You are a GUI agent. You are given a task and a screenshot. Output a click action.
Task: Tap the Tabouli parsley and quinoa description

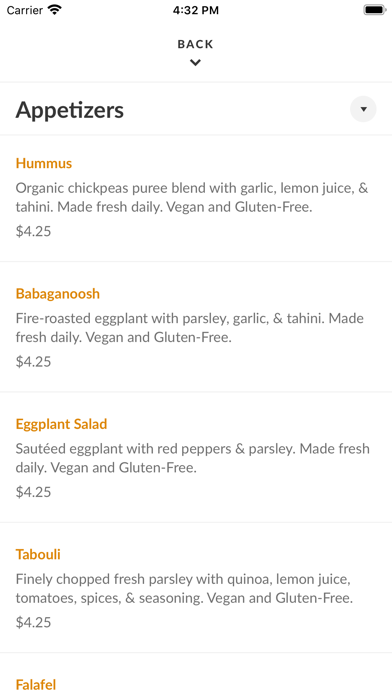184,589
